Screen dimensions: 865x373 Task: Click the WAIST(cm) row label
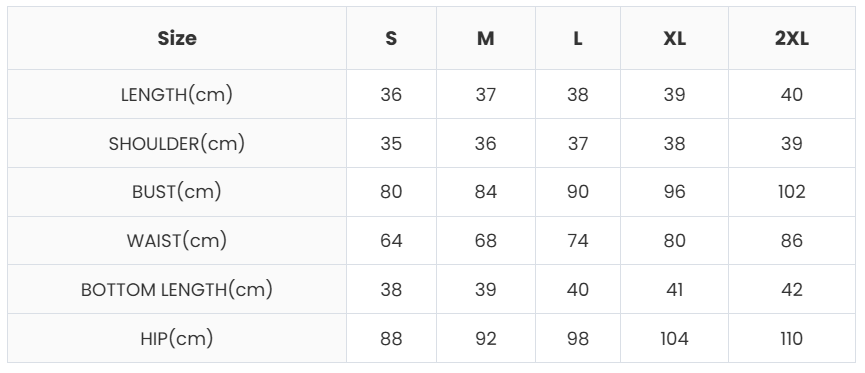pyautogui.click(x=177, y=241)
